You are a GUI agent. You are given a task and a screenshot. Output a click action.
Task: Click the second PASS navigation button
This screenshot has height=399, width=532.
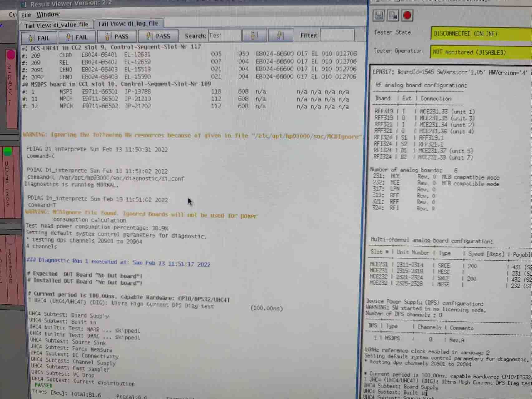point(158,36)
